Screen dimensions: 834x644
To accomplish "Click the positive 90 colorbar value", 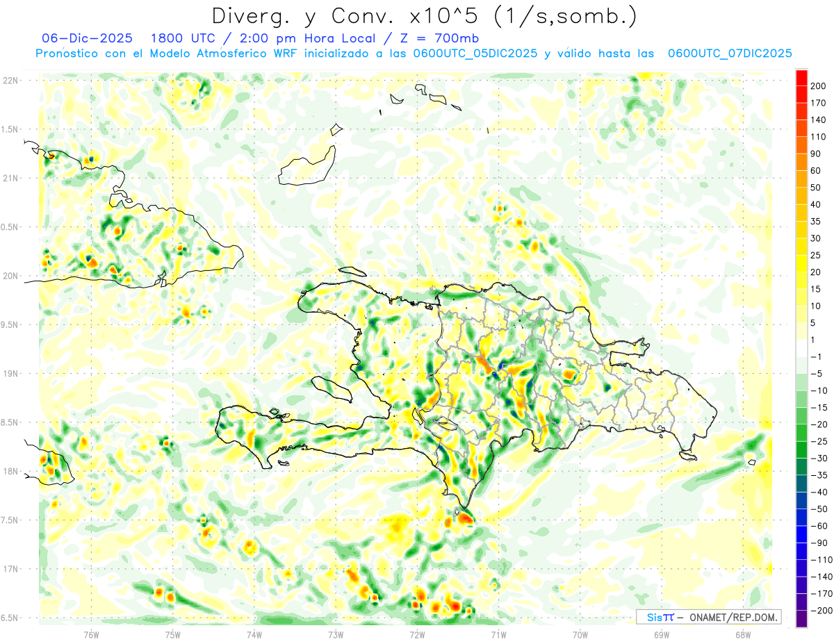I will pyautogui.click(x=817, y=154).
